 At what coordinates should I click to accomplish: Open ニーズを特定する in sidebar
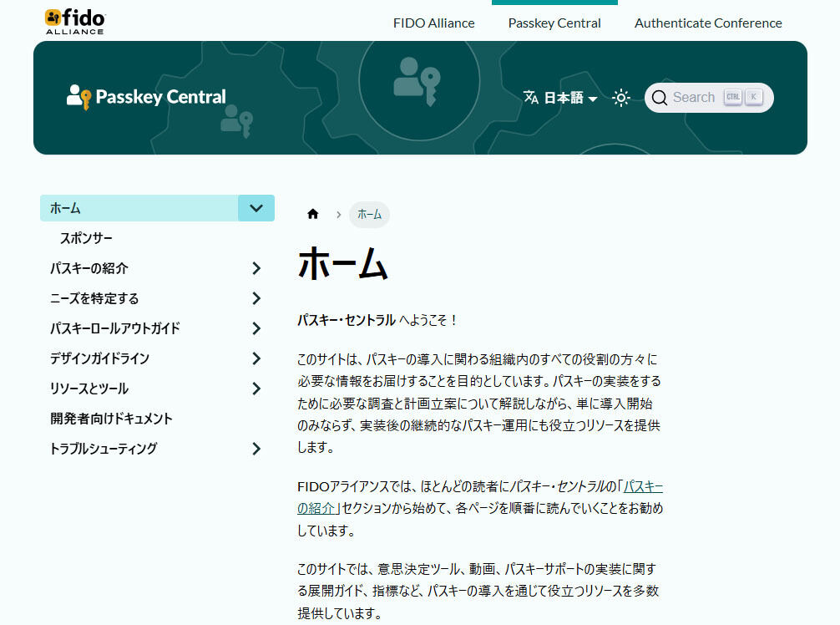tap(94, 298)
